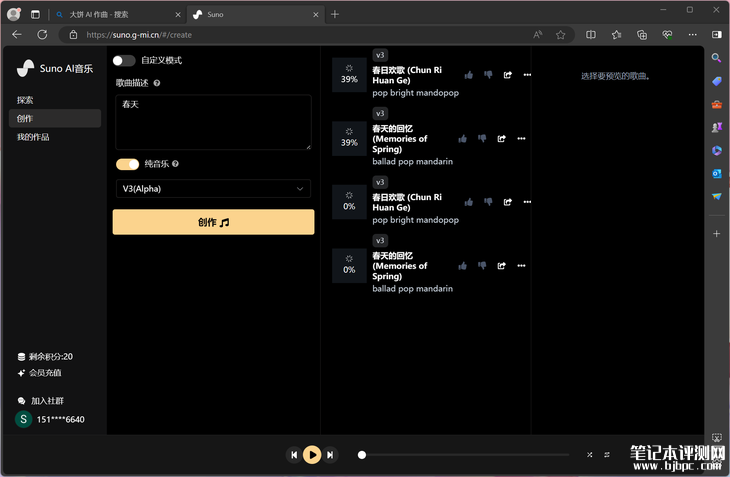This screenshot has height=477, width=730.
Task: Open 会员充值 membership recharge
Action: [40, 373]
